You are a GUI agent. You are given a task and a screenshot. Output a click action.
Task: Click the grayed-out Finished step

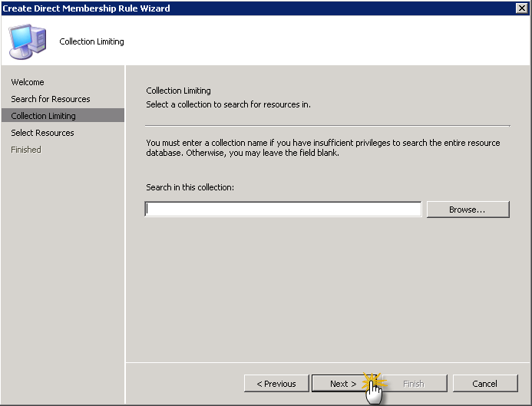(26, 150)
